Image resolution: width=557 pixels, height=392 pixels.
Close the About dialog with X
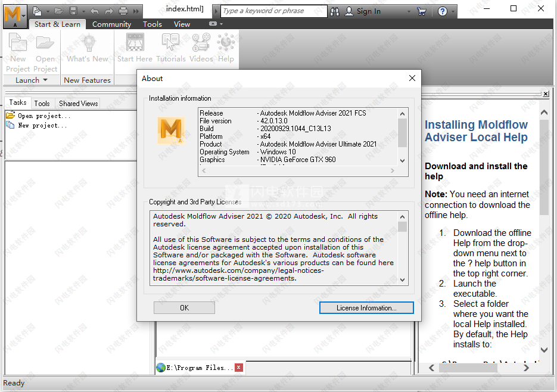click(x=412, y=78)
